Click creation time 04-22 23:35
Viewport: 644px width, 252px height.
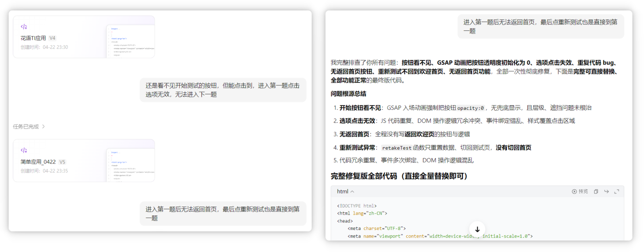click(44, 171)
